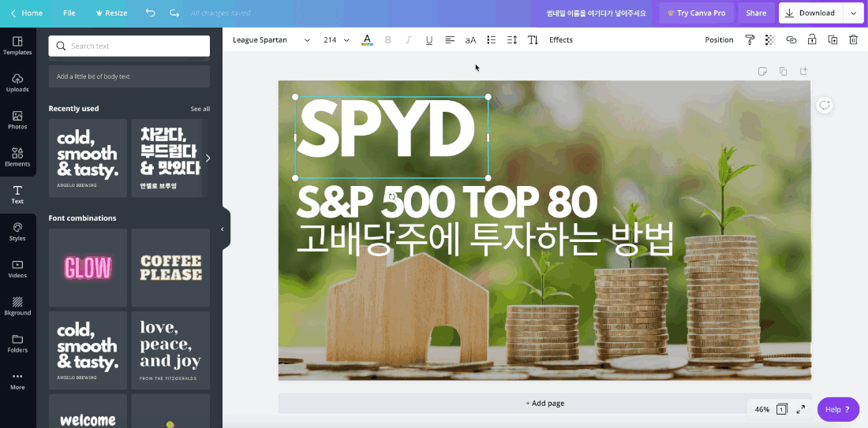The image size is (868, 428).
Task: Change text alignment
Action: (450, 40)
